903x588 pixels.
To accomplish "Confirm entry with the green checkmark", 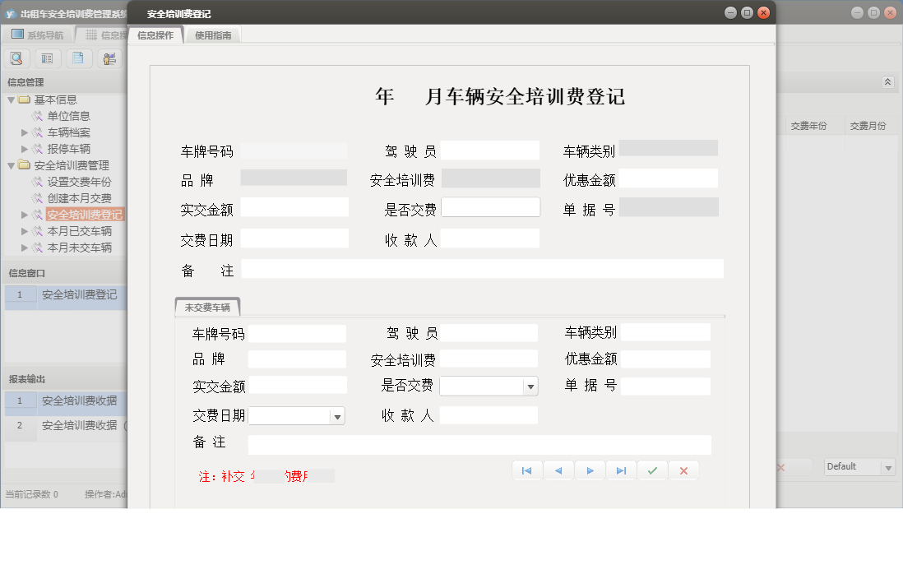I will point(652,470).
